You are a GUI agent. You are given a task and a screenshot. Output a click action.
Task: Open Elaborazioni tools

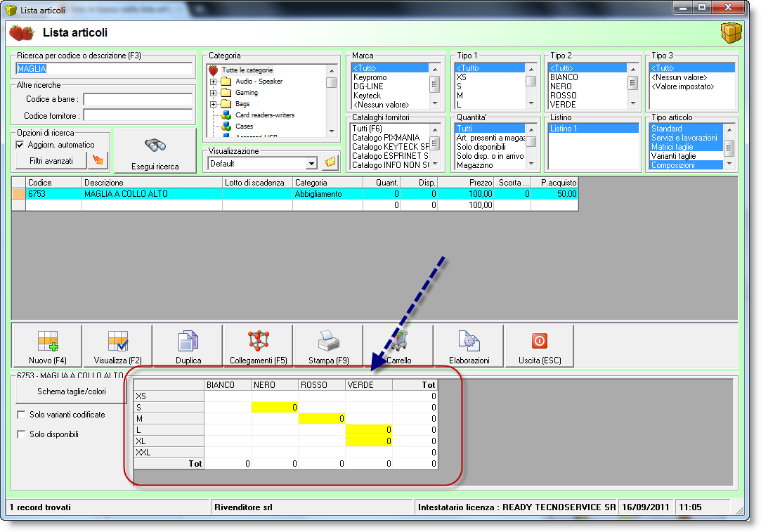pos(469,346)
